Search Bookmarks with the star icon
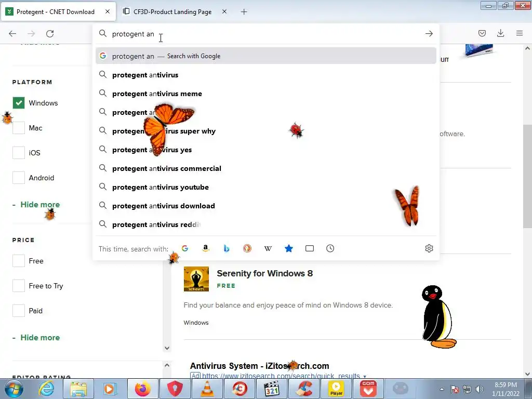Screen dimensions: 532x399 point(289,248)
